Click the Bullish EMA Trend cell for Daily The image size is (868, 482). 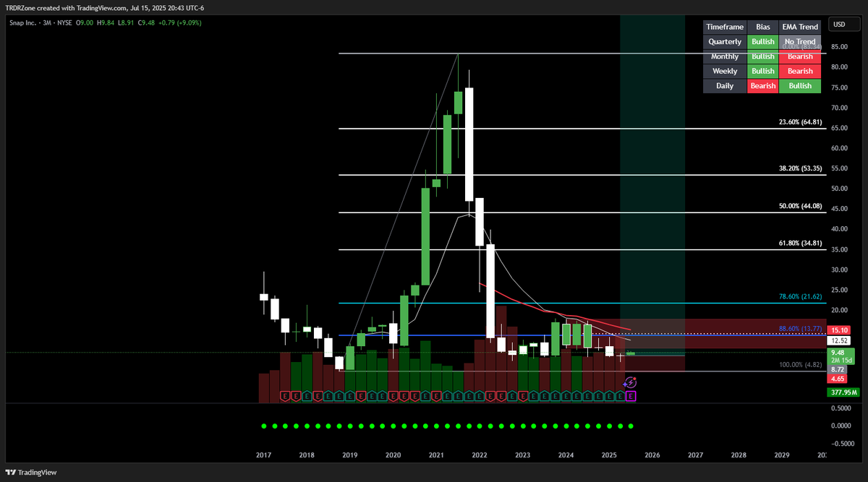pyautogui.click(x=800, y=86)
